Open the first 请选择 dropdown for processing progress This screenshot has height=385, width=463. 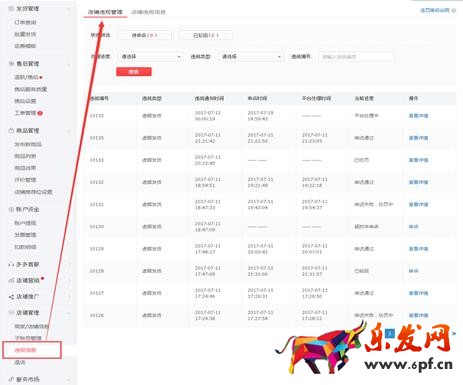[151, 57]
